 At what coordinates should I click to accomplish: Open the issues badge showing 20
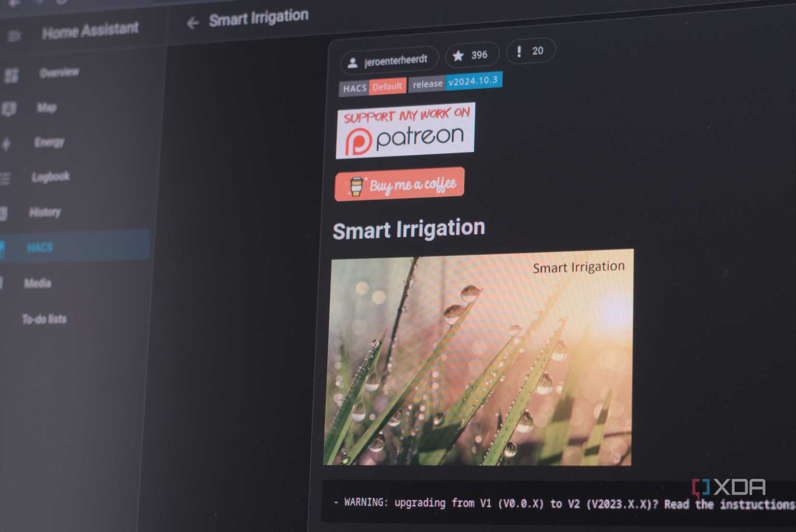click(x=530, y=51)
